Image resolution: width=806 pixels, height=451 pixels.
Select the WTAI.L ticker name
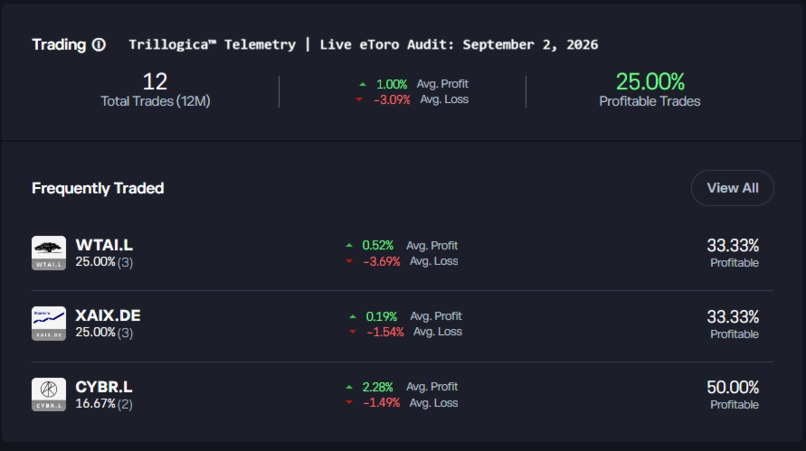point(104,245)
